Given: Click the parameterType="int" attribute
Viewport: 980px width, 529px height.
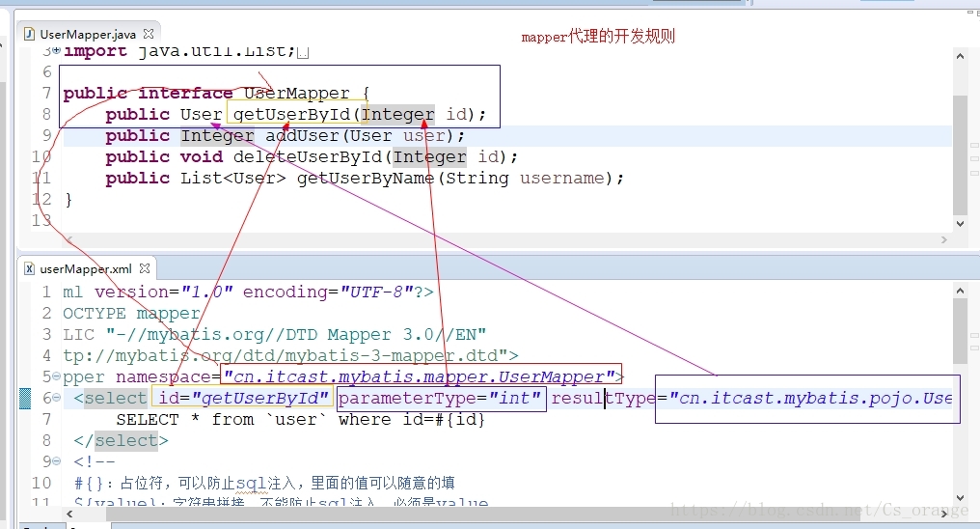Looking at the screenshot, I should tap(440, 399).
